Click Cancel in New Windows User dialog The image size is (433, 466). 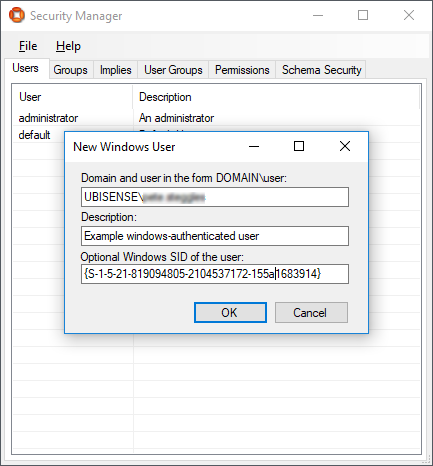[x=311, y=313]
